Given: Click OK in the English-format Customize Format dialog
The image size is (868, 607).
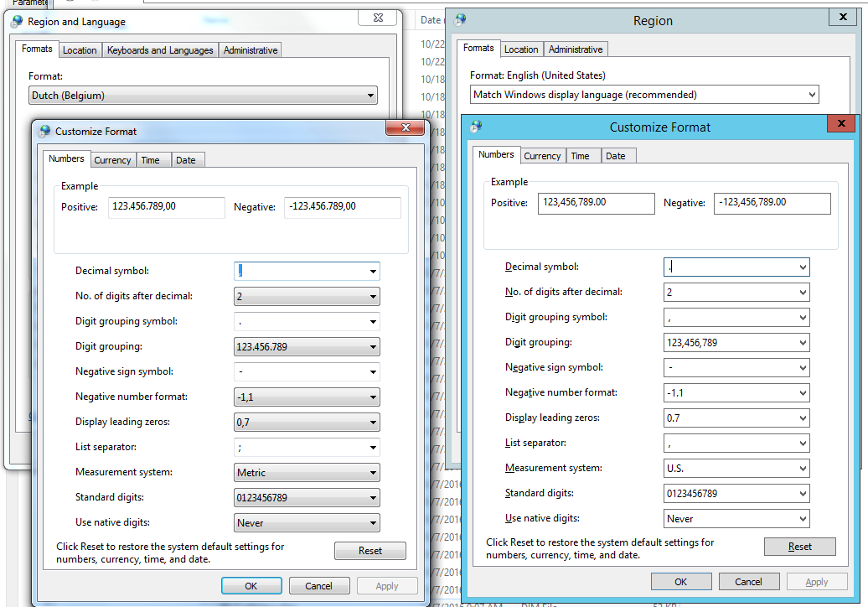Looking at the screenshot, I should click(680, 582).
